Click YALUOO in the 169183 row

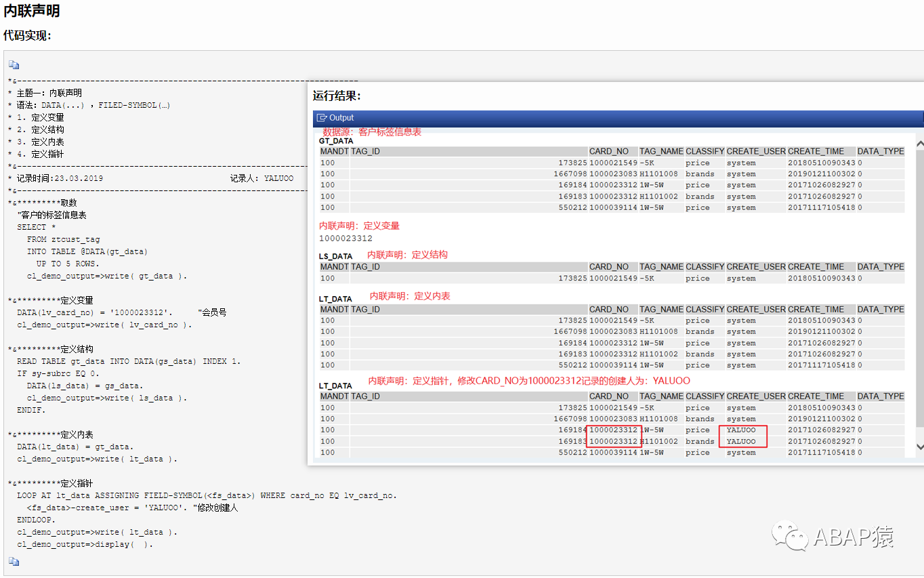741,442
